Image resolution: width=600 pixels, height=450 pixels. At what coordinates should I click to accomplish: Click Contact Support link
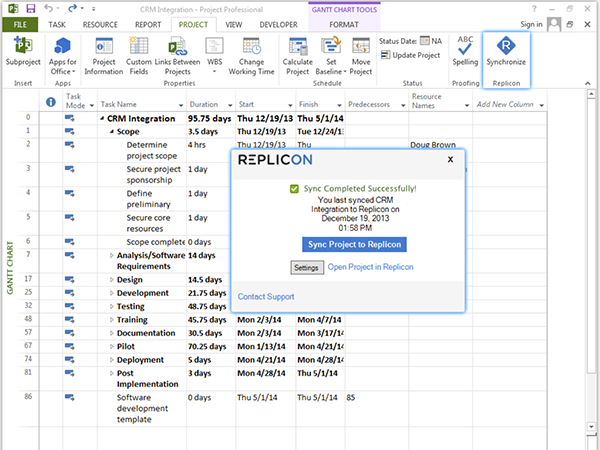[x=266, y=297]
